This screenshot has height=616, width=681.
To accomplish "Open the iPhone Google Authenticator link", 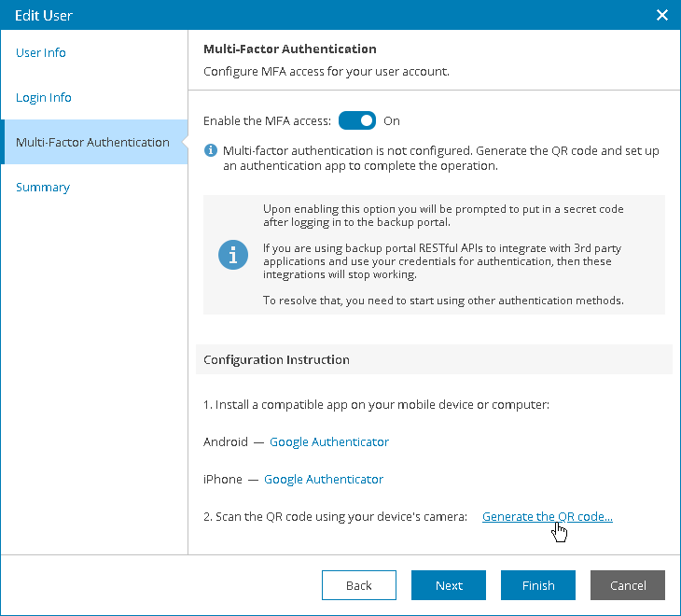I will tap(324, 479).
